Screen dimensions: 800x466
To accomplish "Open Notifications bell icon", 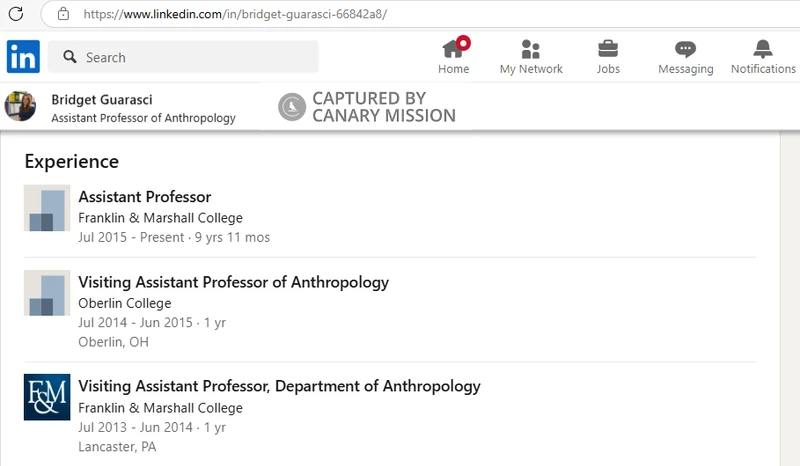I will point(763,49).
